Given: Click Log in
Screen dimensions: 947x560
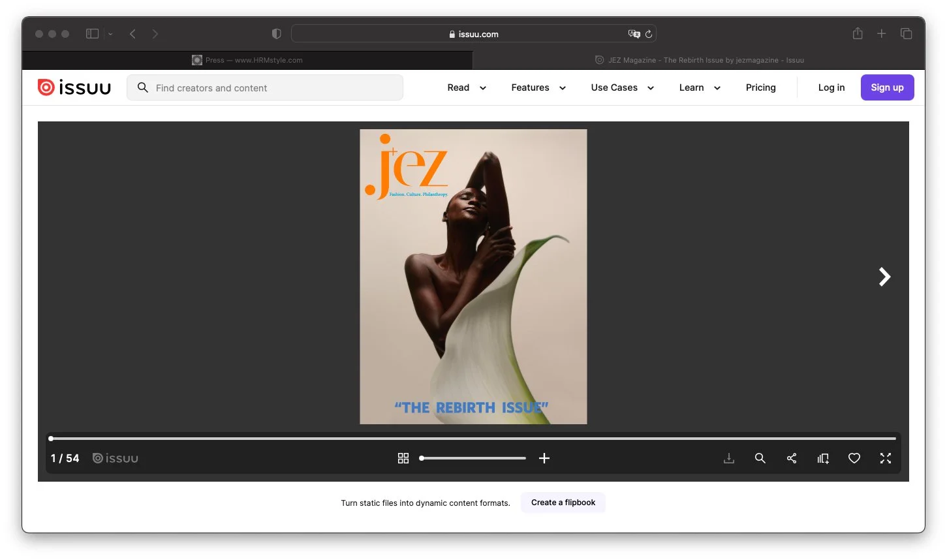Looking at the screenshot, I should [831, 87].
